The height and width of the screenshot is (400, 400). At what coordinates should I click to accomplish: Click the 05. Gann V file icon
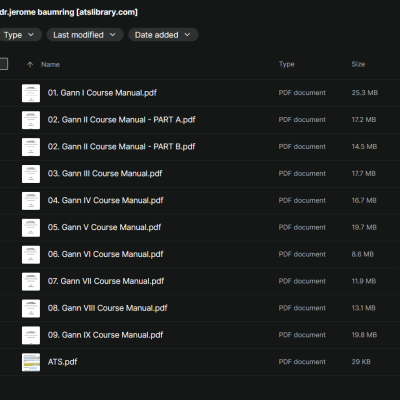click(x=31, y=228)
